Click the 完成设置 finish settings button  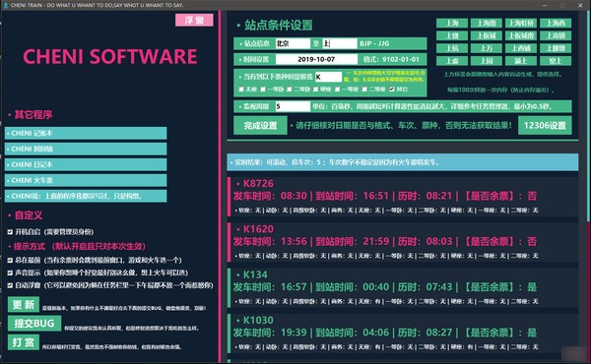(x=260, y=125)
